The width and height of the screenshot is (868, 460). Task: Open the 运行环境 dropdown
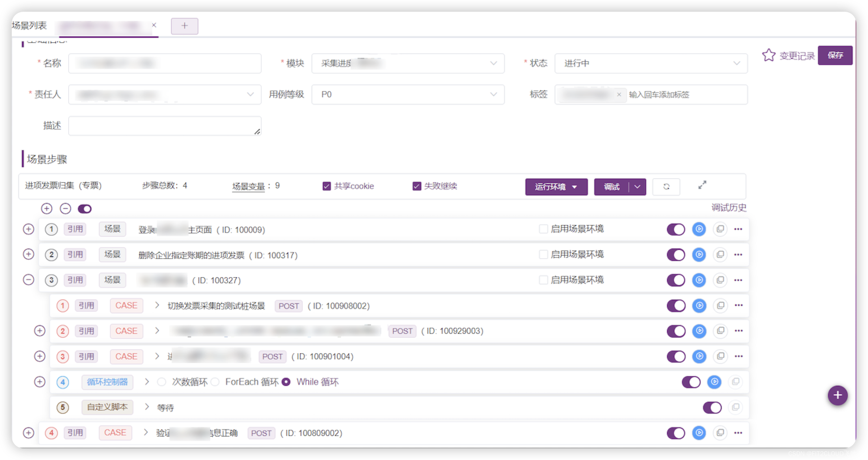[x=556, y=187]
